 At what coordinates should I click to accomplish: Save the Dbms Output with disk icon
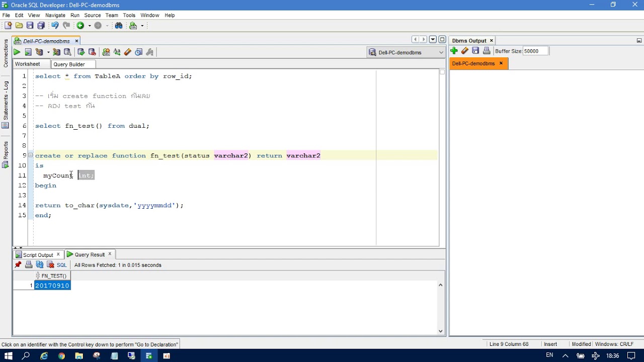click(475, 51)
